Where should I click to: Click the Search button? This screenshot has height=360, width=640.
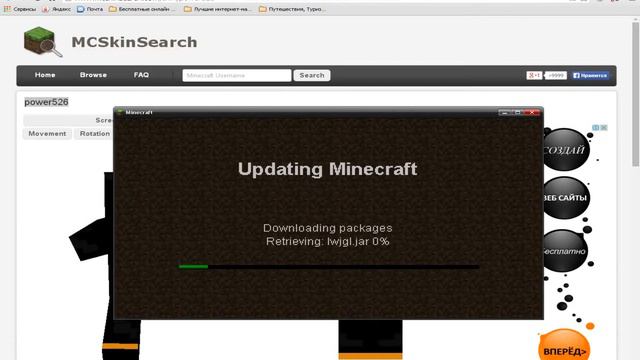[x=312, y=76]
